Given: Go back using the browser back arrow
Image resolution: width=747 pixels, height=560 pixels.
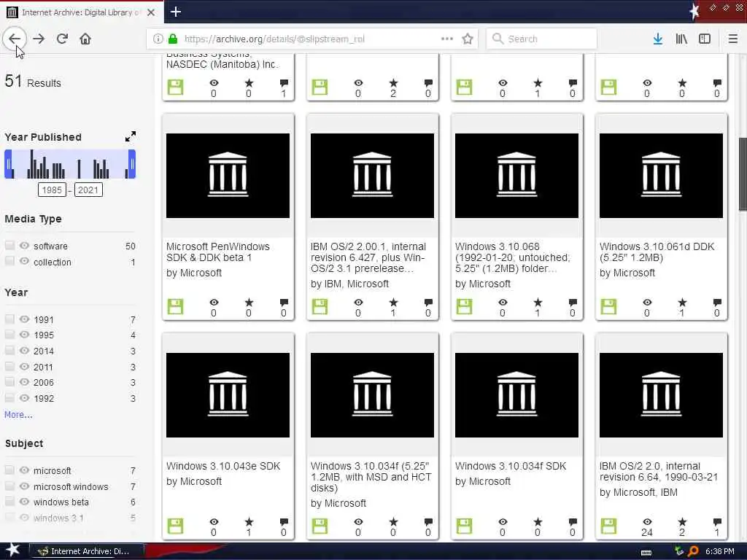Looking at the screenshot, I should pyautogui.click(x=15, y=39).
